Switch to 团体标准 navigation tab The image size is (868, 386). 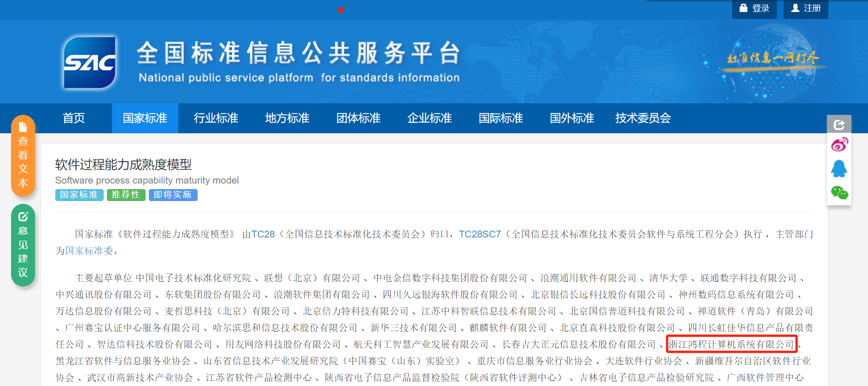pos(358,118)
